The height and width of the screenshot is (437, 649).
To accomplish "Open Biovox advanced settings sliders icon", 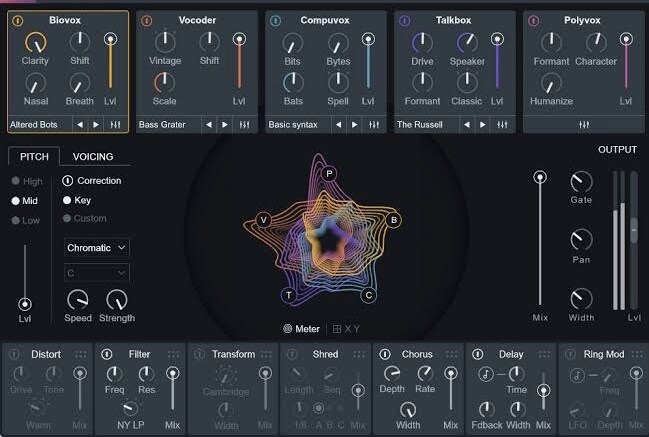I will pyautogui.click(x=115, y=125).
